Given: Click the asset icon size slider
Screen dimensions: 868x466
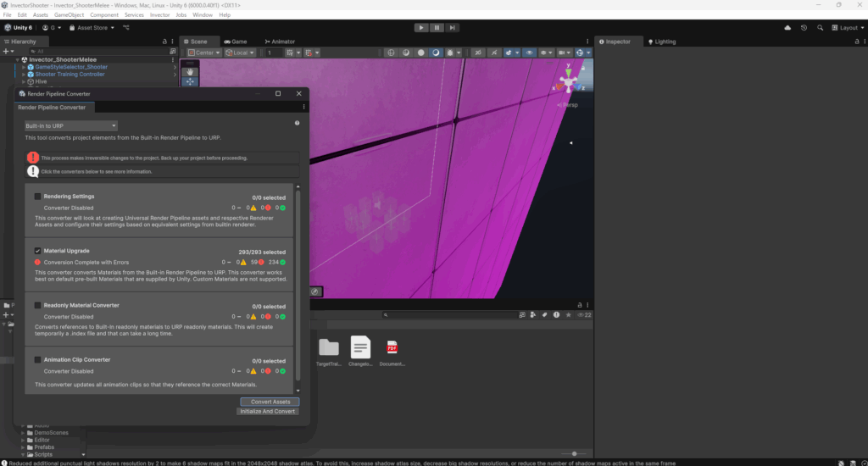Looking at the screenshot, I should tap(575, 454).
